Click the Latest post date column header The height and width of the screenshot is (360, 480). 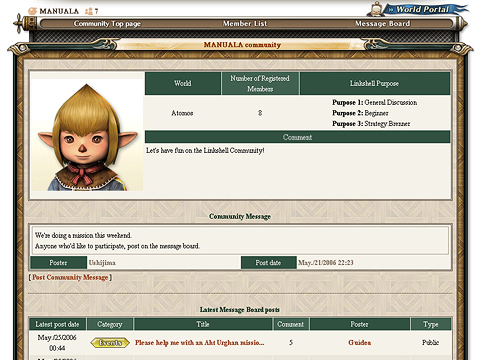(57, 324)
